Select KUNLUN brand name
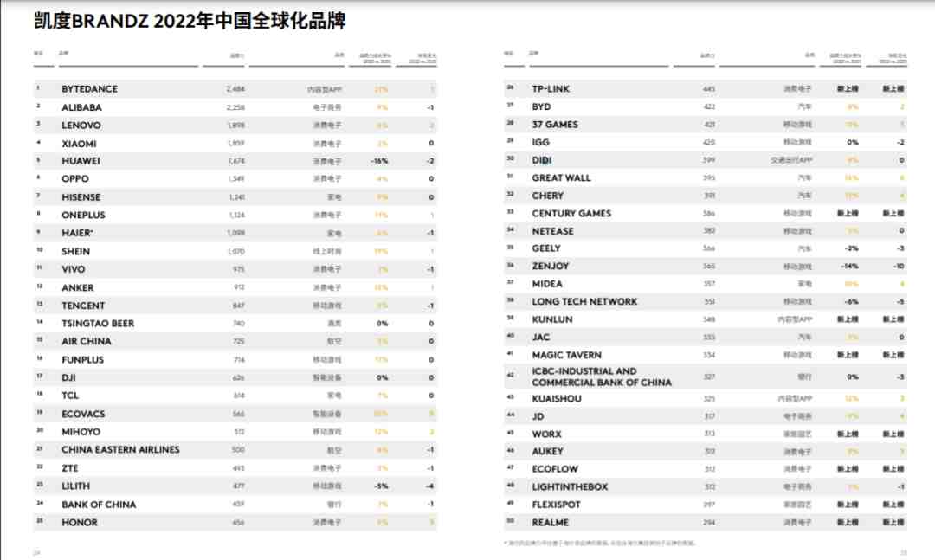This screenshot has width=935, height=560. pos(552,319)
